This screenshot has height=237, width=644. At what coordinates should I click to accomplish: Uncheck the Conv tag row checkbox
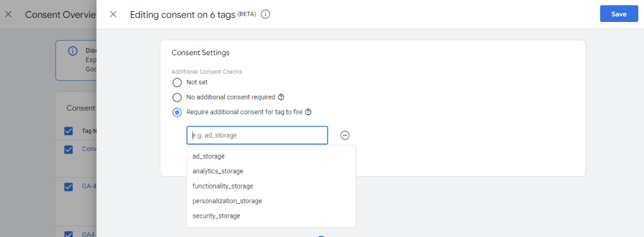point(69,149)
